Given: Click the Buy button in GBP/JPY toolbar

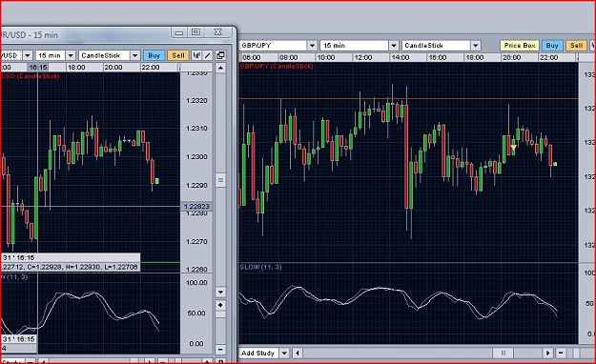Looking at the screenshot, I should [x=552, y=46].
